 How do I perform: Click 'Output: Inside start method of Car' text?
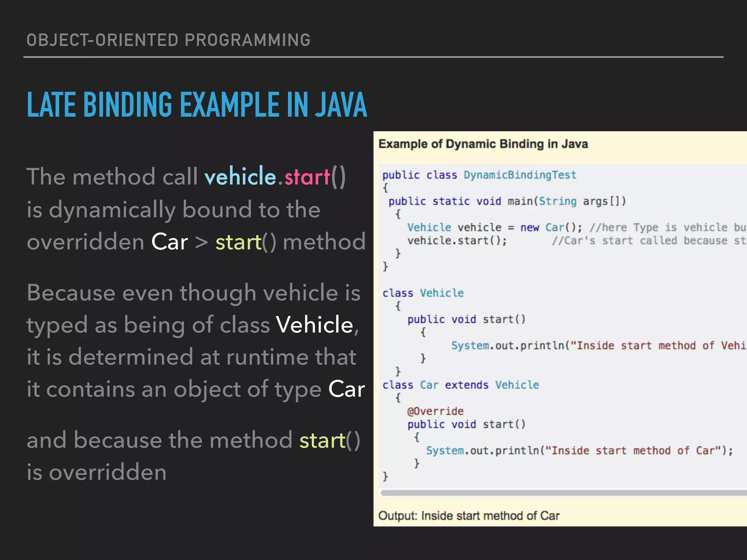coord(469,516)
